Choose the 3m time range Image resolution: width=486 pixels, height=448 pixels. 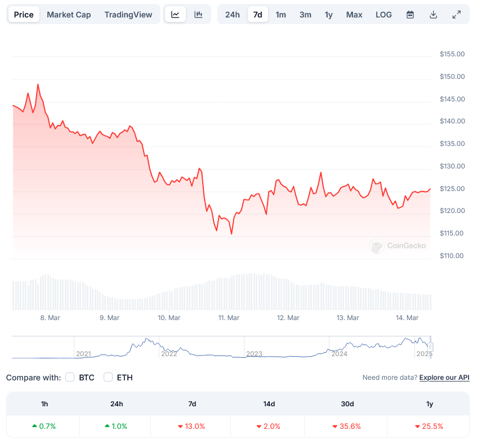tap(305, 15)
